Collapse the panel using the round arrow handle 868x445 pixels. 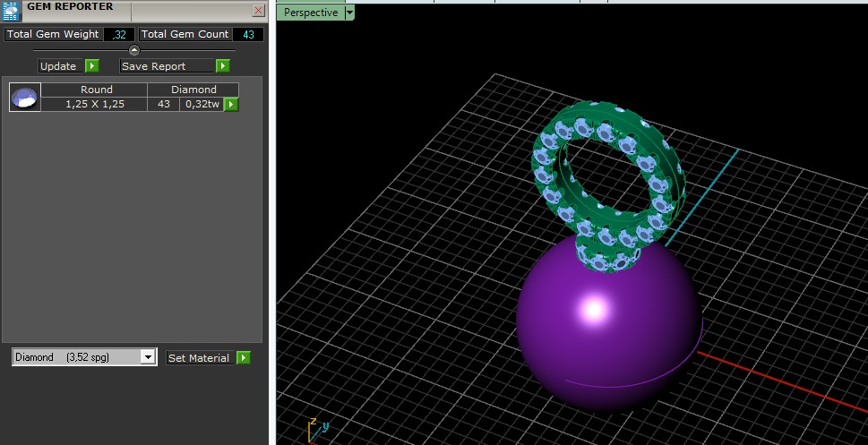pyautogui.click(x=134, y=50)
